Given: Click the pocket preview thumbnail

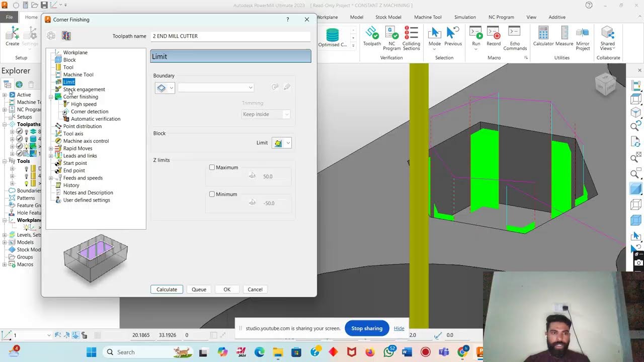Looking at the screenshot, I should pyautogui.click(x=96, y=257).
